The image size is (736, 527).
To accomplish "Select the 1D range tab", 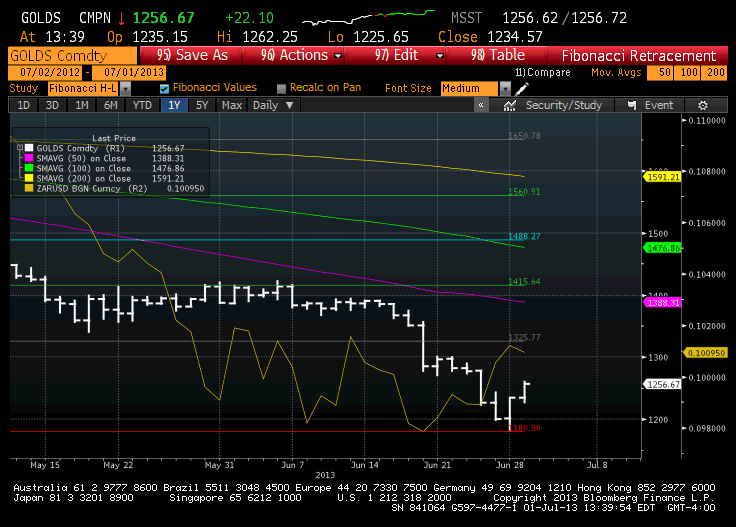I will tap(23, 105).
